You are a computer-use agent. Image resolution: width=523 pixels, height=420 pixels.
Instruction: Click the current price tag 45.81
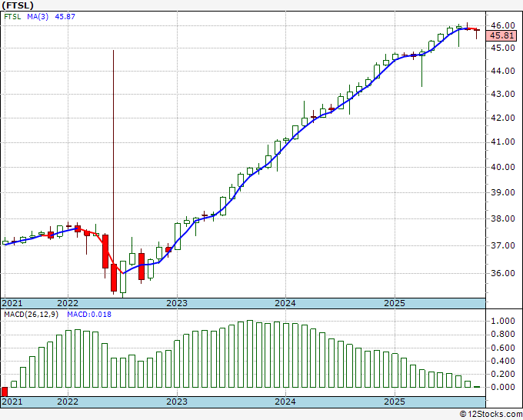(x=501, y=35)
